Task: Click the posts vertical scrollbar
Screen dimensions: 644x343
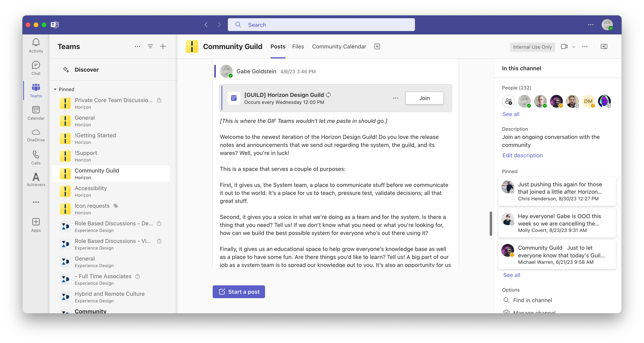Action: 491,224
